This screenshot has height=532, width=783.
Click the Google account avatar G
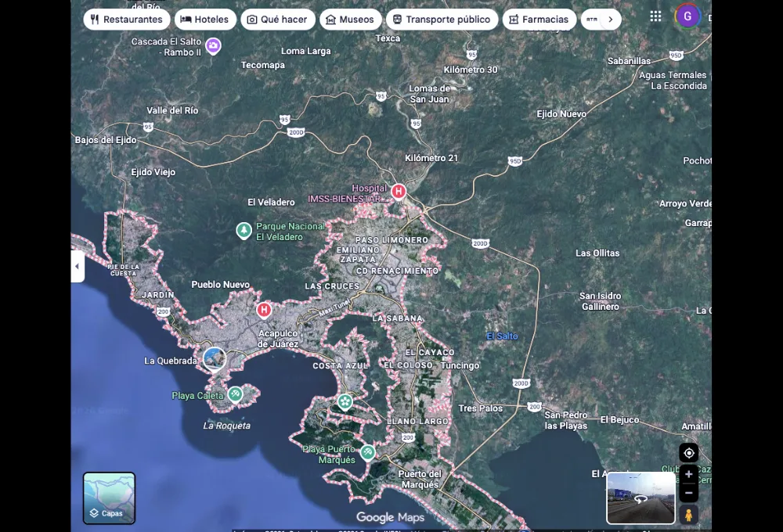pos(687,16)
